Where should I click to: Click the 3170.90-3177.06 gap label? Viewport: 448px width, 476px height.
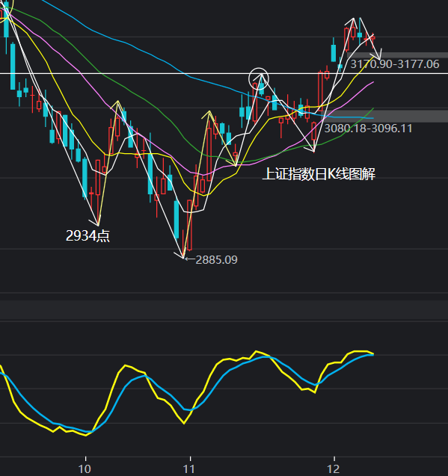[x=395, y=64]
